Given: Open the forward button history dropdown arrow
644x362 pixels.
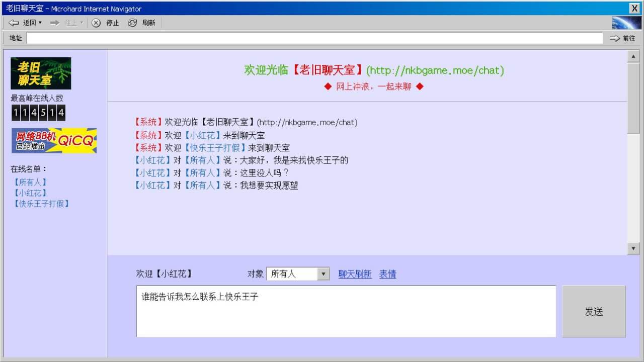Looking at the screenshot, I should point(82,23).
